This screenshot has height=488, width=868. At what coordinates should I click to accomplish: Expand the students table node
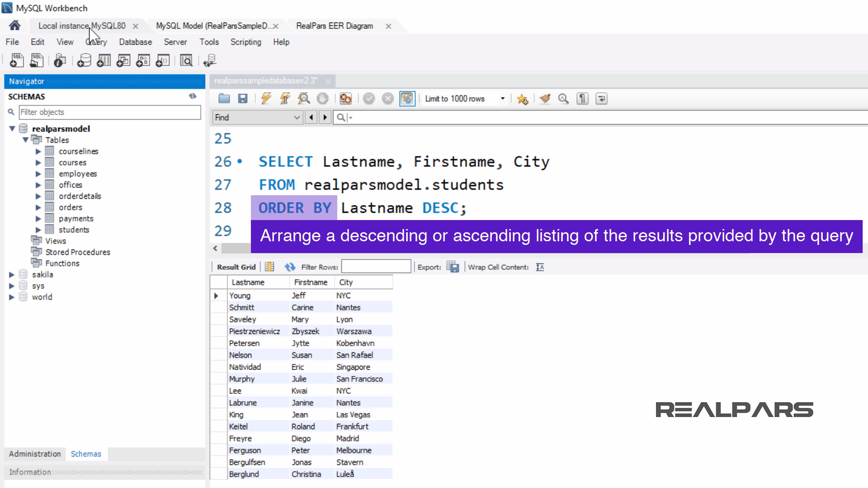click(x=38, y=230)
